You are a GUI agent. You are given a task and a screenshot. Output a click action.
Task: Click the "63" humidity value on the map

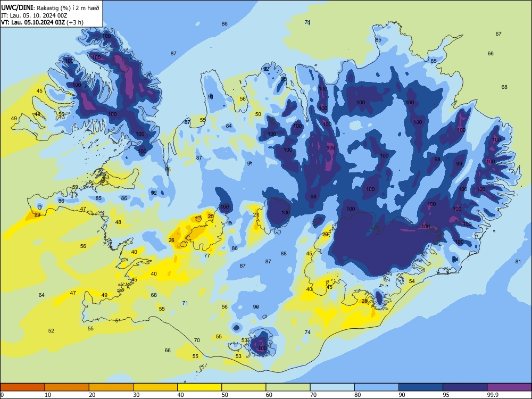click(106, 178)
